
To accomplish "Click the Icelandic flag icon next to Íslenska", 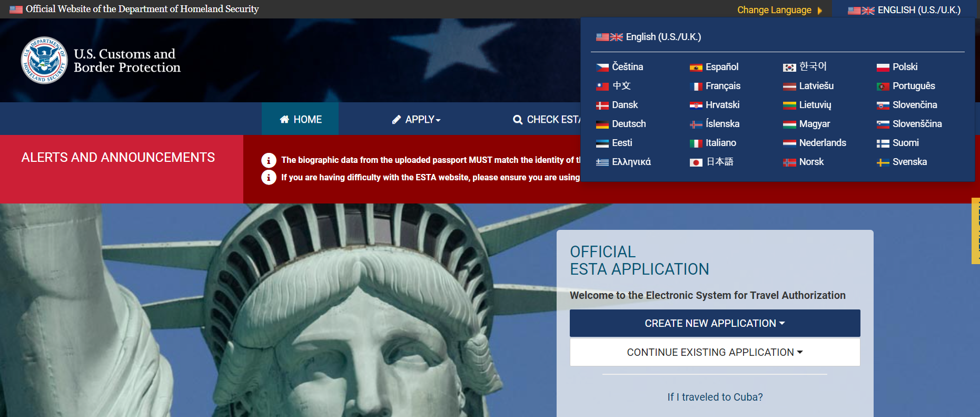I will [x=696, y=124].
